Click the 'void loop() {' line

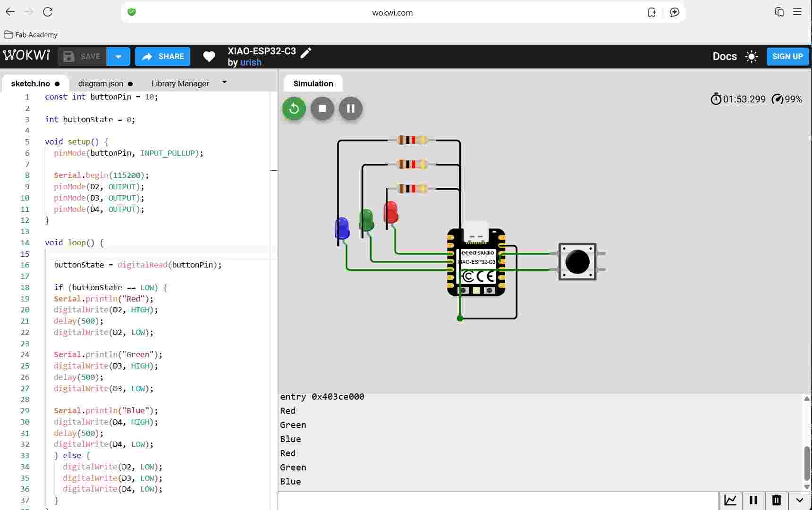(74, 243)
